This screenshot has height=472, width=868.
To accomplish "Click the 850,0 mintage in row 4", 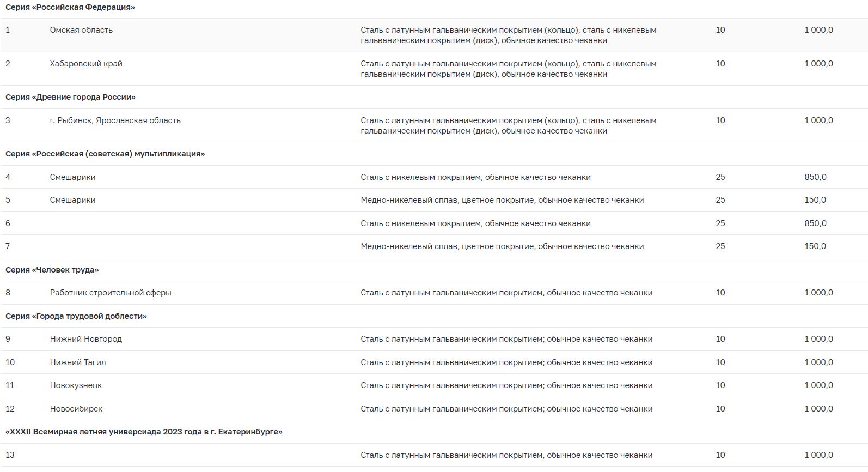I will pos(815,177).
